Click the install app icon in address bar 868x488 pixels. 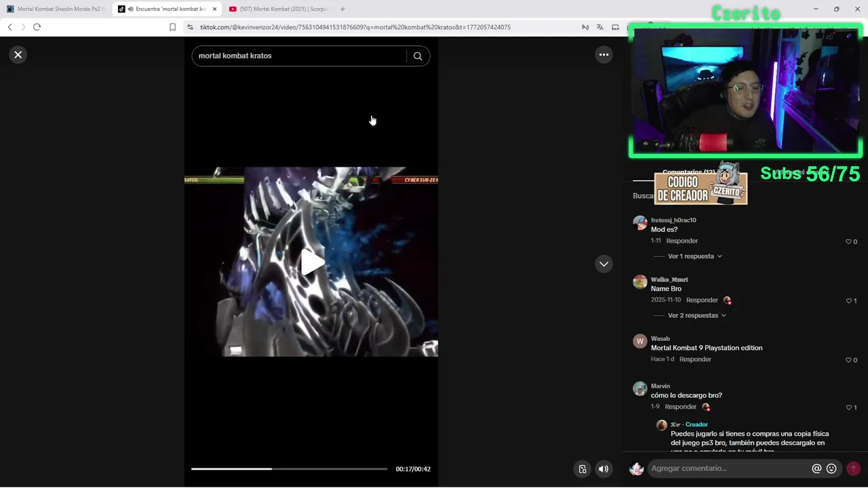point(615,27)
